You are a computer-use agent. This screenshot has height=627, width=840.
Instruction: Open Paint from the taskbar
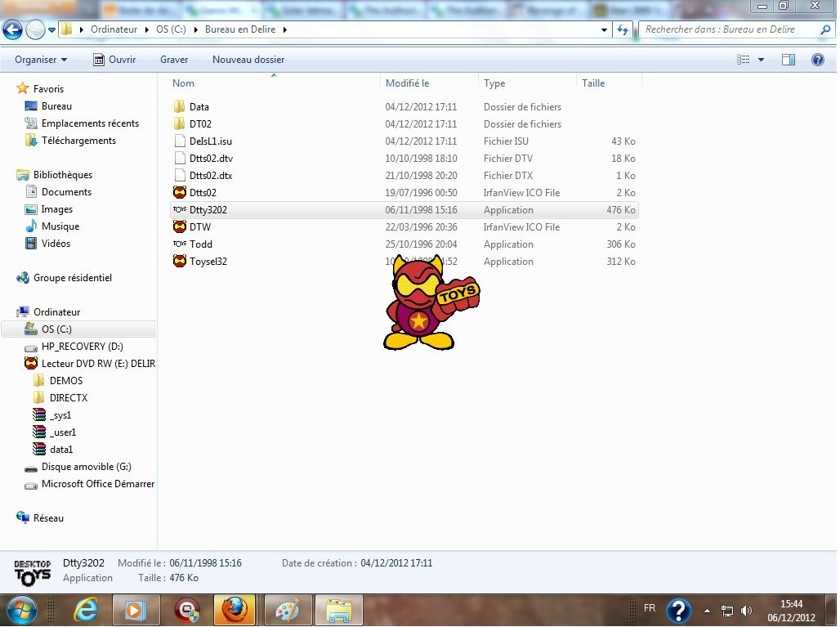click(x=287, y=610)
